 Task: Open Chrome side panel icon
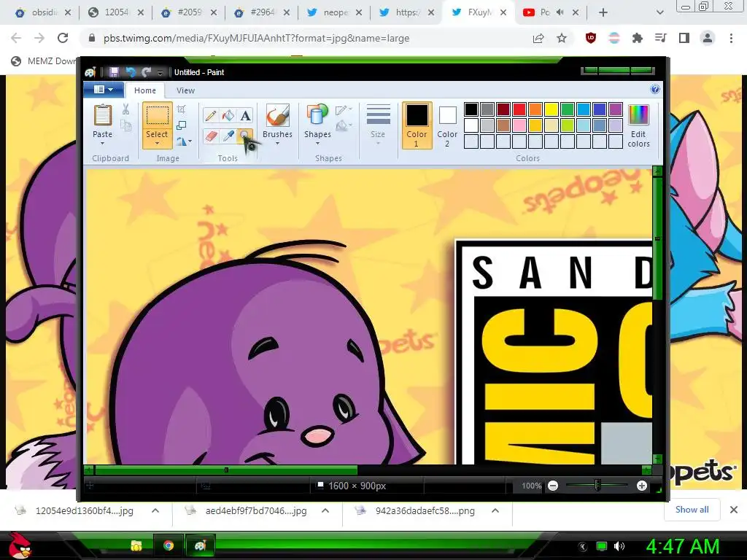[684, 38]
